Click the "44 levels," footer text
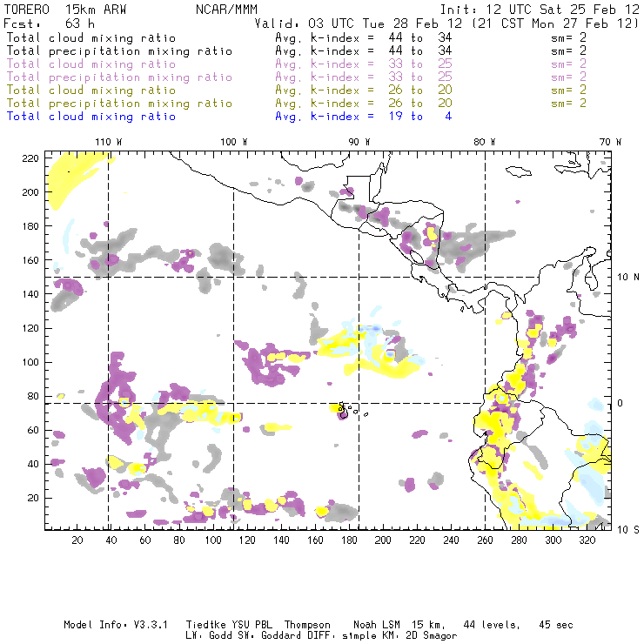The height and width of the screenshot is (644, 644). [x=492, y=625]
